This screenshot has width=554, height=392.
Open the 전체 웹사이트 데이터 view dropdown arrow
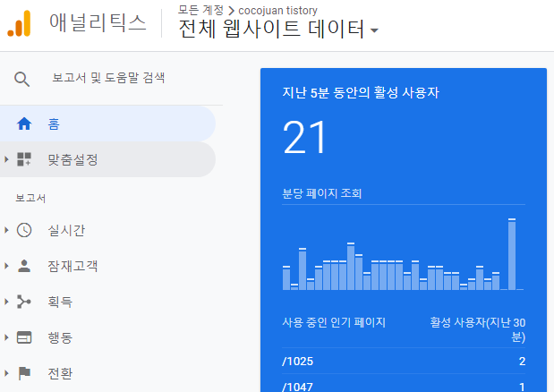pyautogui.click(x=374, y=30)
